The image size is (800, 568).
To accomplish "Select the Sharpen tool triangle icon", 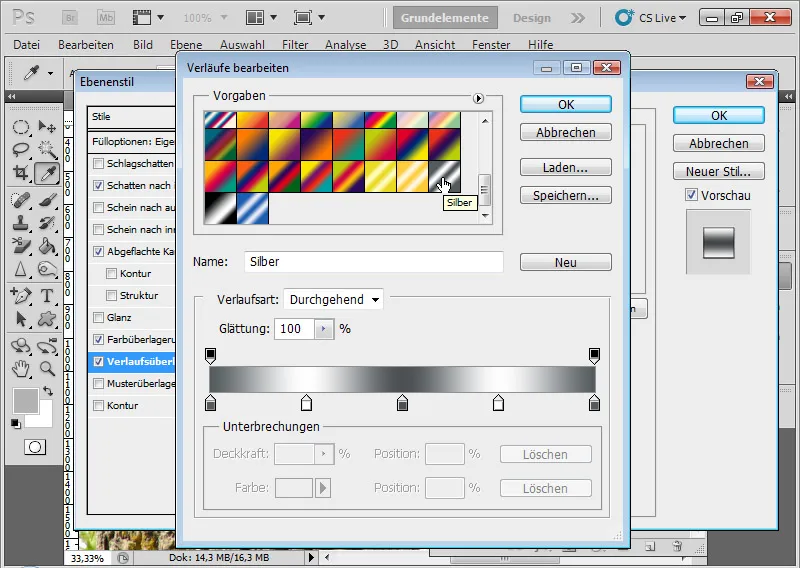I will pyautogui.click(x=21, y=269).
